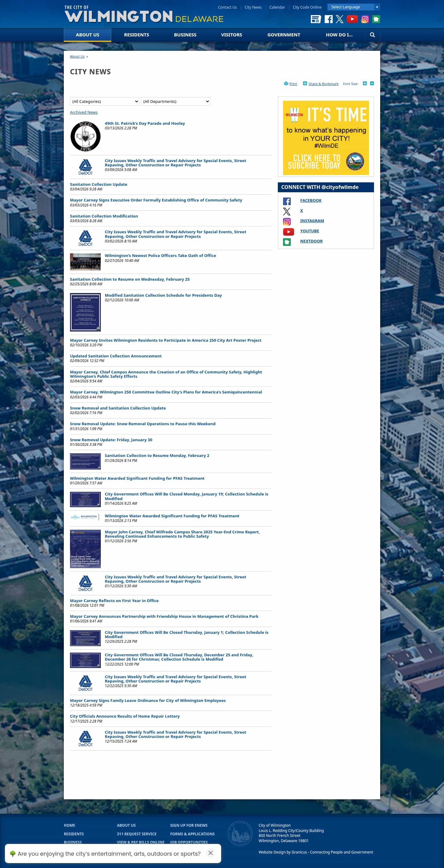This screenshot has width=444, height=868.
Task: Open Mayor Carney Reflects on First Year article
Action: (x=114, y=601)
